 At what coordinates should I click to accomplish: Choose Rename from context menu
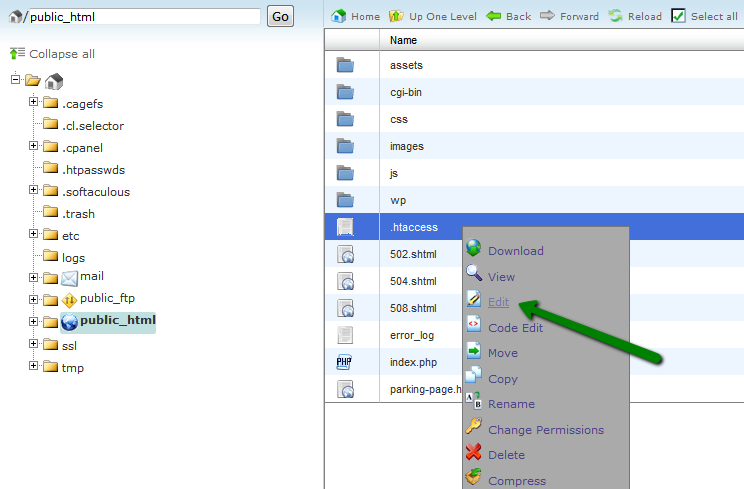pyautogui.click(x=510, y=404)
